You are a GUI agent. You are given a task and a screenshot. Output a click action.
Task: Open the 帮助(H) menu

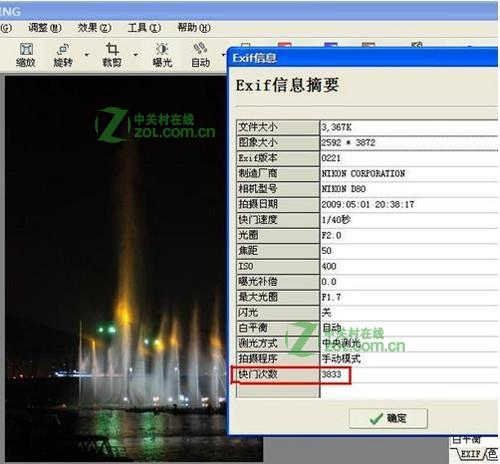pos(194,28)
